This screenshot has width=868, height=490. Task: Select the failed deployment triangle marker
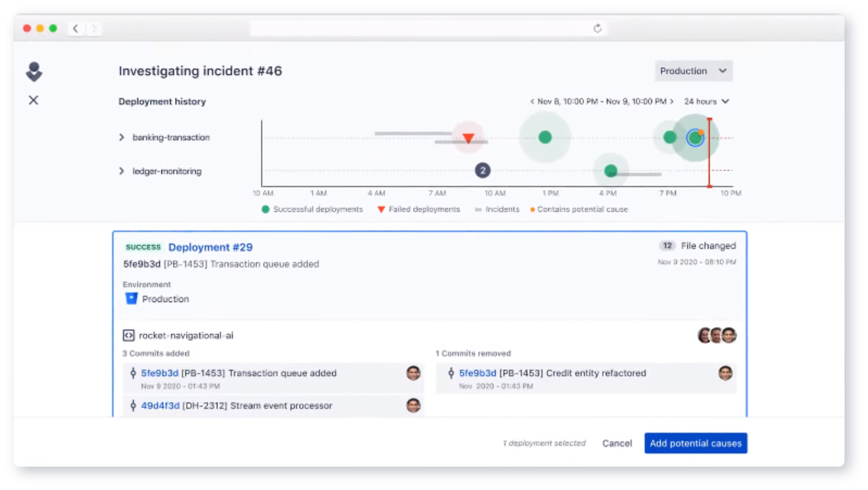pos(468,138)
